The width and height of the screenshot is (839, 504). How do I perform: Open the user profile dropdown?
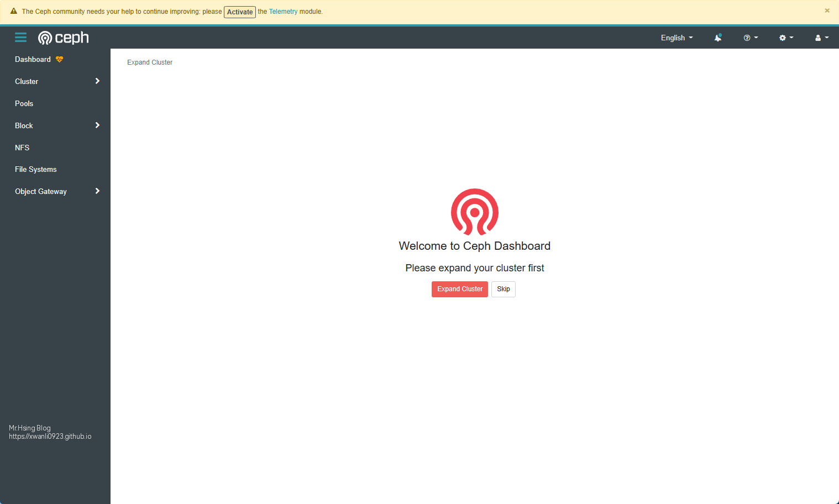[x=822, y=38]
